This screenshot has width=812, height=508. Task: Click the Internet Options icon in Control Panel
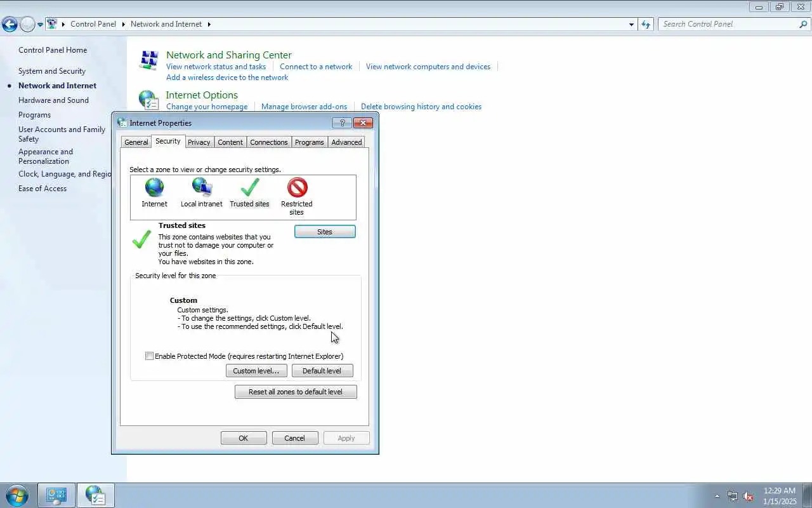[148, 100]
